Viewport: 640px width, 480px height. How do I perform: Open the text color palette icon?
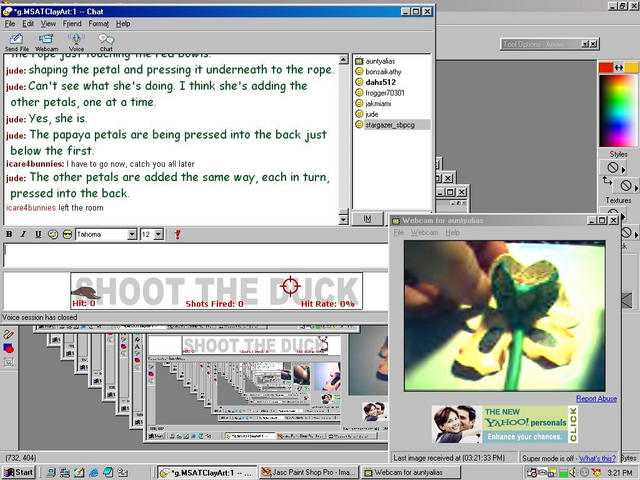(53, 234)
